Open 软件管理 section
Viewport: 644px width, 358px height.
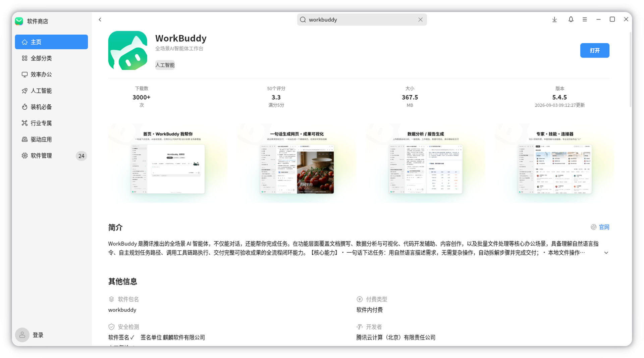pyautogui.click(x=51, y=156)
